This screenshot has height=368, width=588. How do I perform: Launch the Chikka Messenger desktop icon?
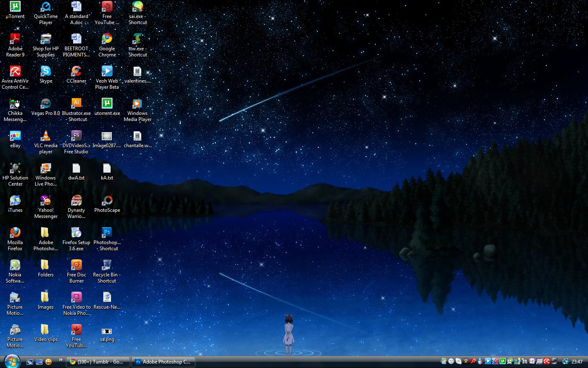(x=15, y=110)
